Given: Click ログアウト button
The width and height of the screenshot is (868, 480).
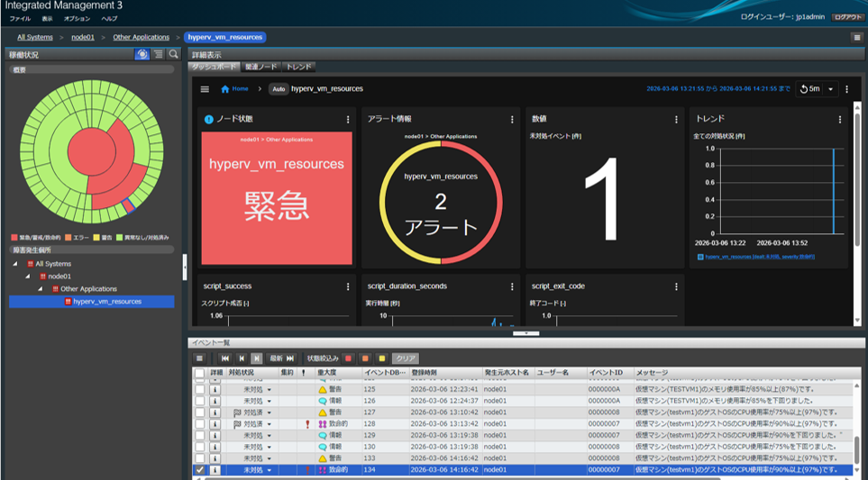Looking at the screenshot, I should (847, 17).
